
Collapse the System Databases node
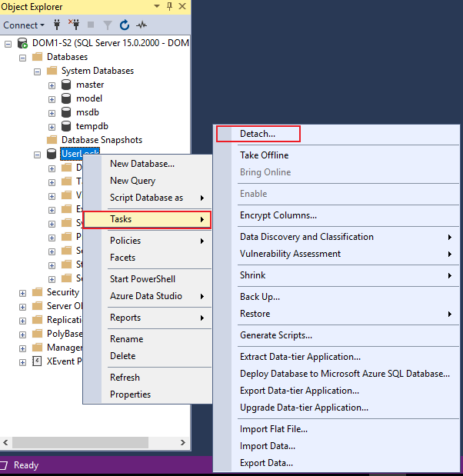(38, 72)
